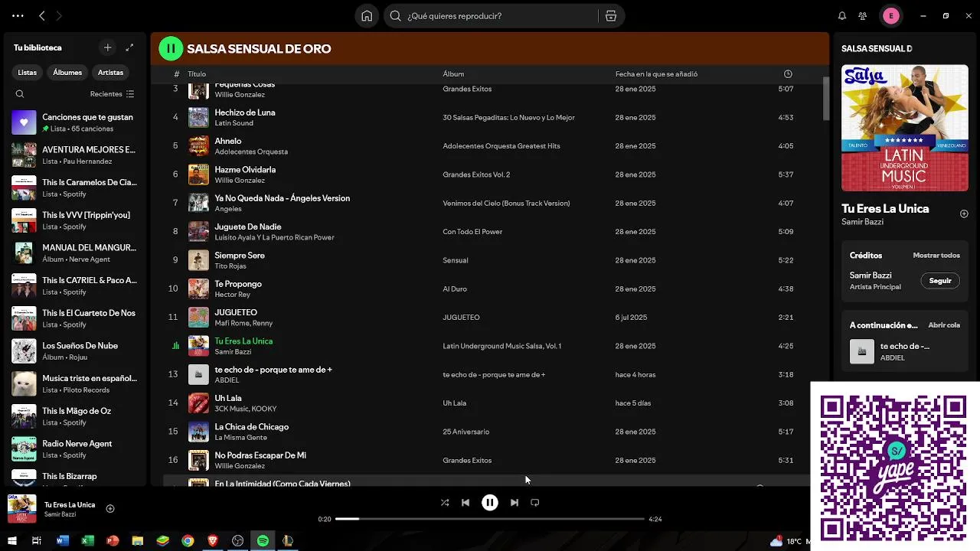
Task: Open album link Latin Underground Music Salsa, Vol. 1
Action: tap(501, 346)
